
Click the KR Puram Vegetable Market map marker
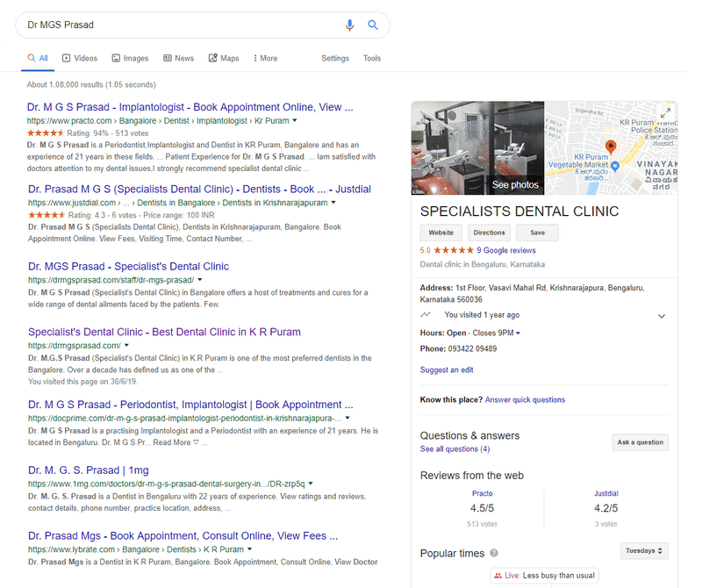click(x=615, y=166)
